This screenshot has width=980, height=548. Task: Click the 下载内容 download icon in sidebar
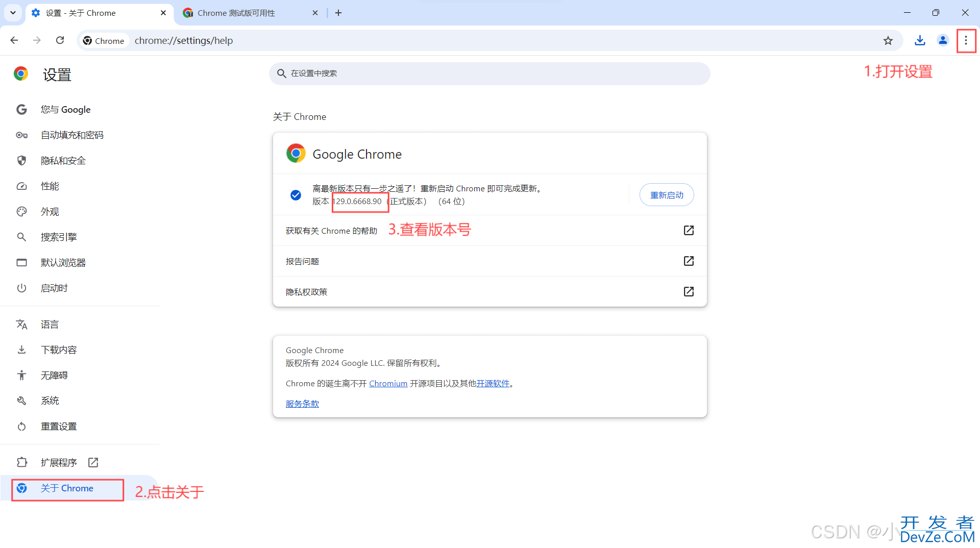[21, 350]
